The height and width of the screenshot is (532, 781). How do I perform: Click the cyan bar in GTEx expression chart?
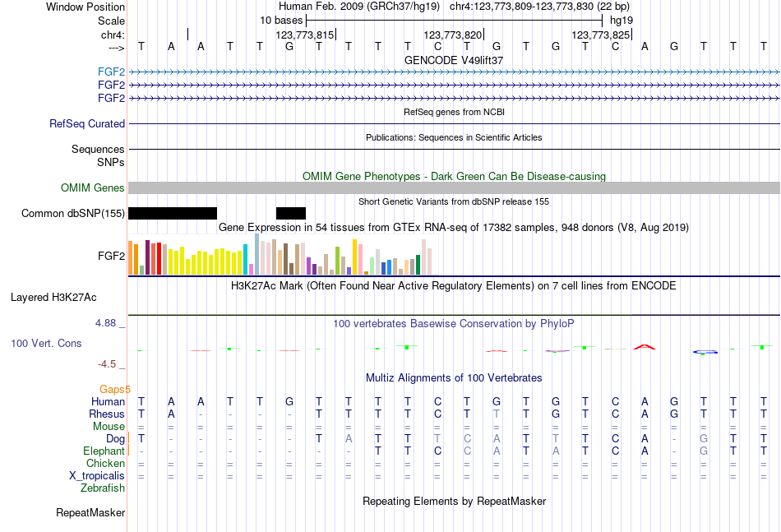point(245,260)
